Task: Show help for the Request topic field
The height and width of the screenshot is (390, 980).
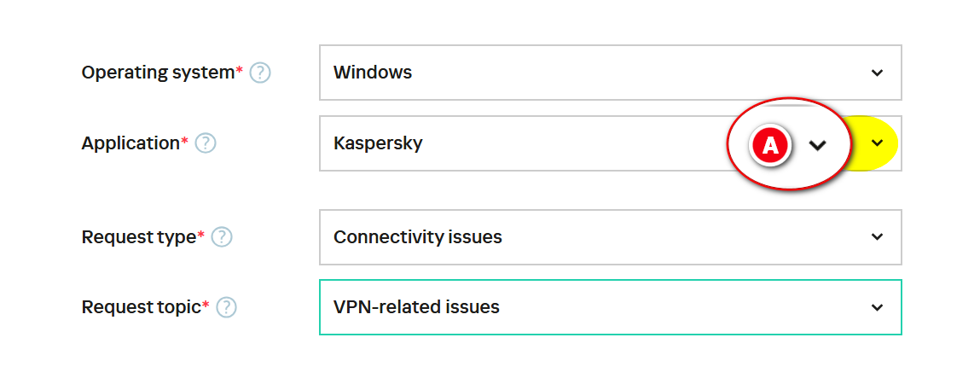Action: [226, 307]
